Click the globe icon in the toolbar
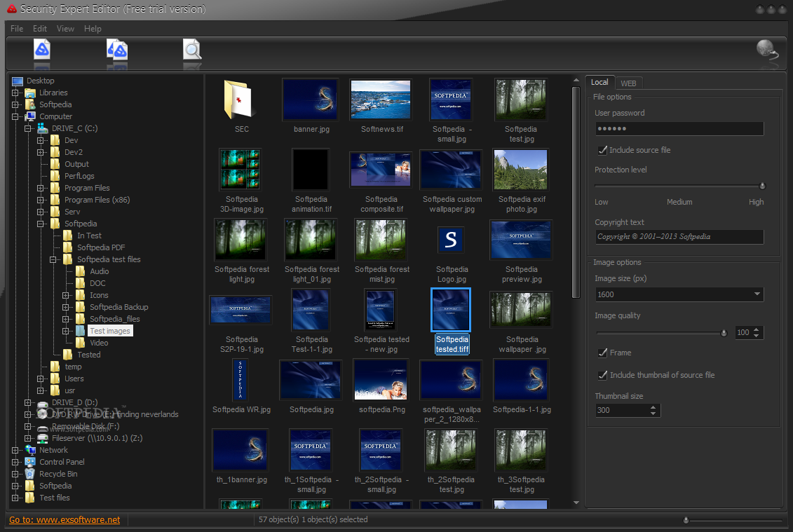This screenshot has width=793, height=532. (767, 50)
